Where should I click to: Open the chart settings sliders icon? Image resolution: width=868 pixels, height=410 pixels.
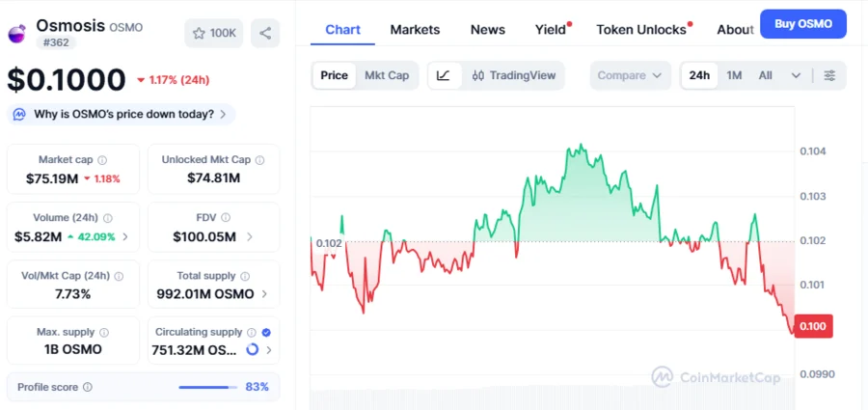click(829, 75)
